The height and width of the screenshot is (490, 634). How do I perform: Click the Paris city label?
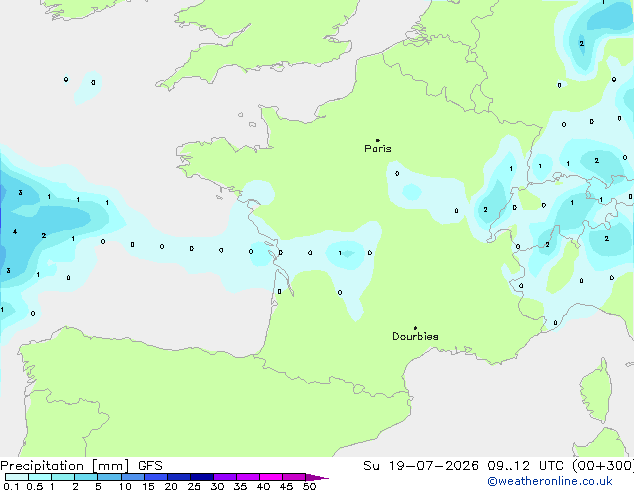click(378, 149)
